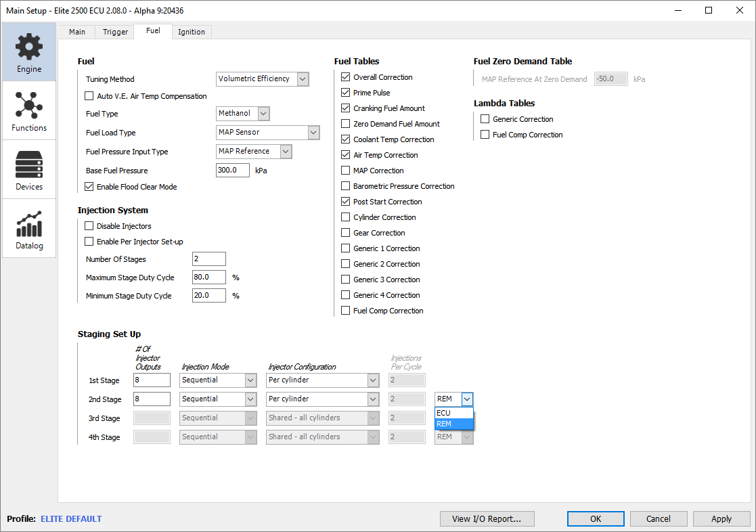Check Disable Injectors
This screenshot has height=532, width=756.
[89, 225]
